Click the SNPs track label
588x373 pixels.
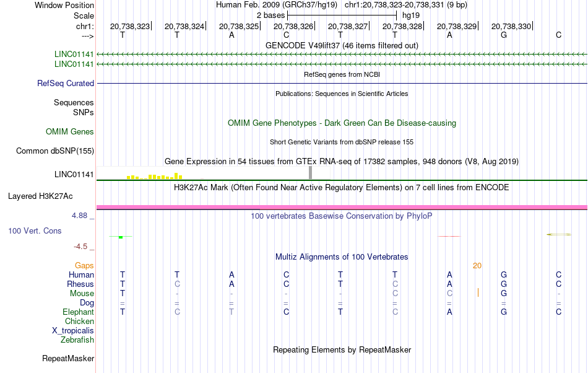84,112
